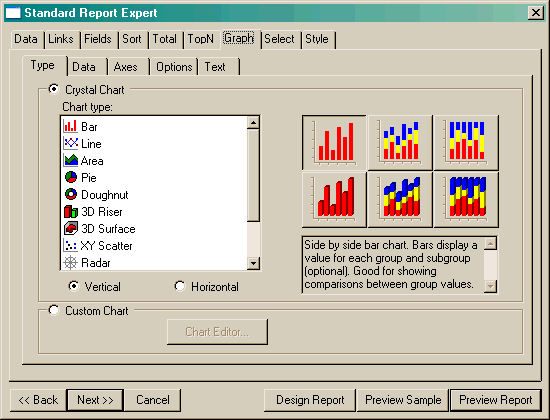
Task: Pick the 3D Surface chart icon
Action: [71, 228]
